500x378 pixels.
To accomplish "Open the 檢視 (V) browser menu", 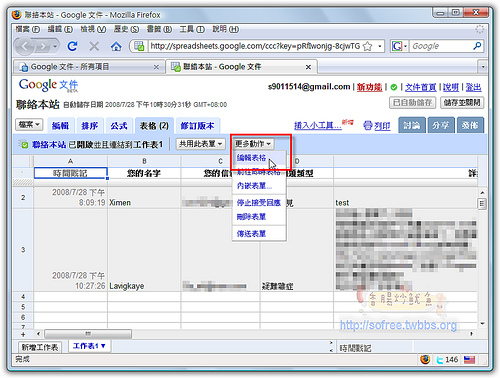I will tap(93, 29).
